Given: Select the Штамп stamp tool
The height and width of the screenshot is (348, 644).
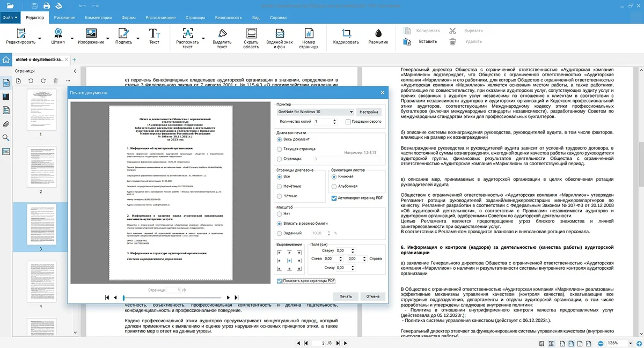Looking at the screenshot, I should click(58, 36).
